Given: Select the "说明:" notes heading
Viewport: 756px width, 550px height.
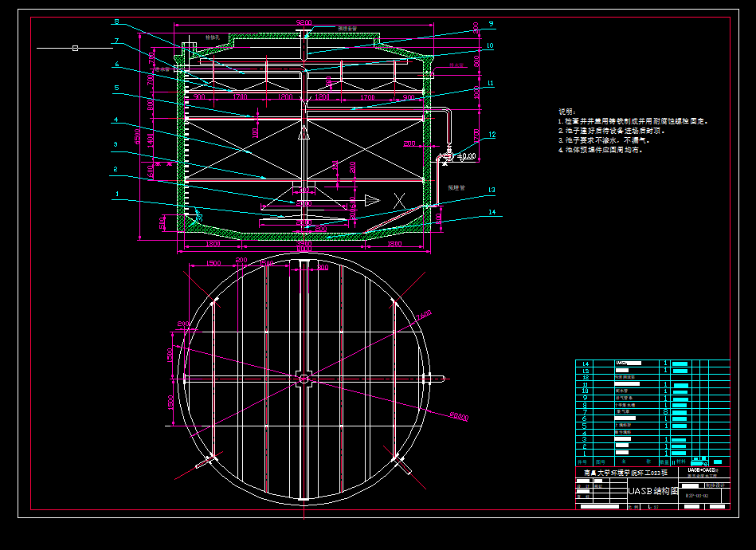Looking at the screenshot, I should click(x=567, y=112).
